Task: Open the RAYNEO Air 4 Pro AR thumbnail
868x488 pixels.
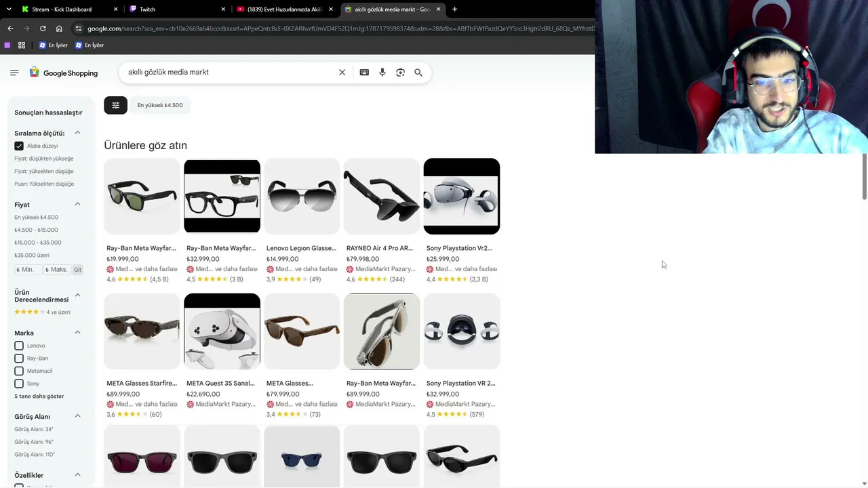Action: 382,196
